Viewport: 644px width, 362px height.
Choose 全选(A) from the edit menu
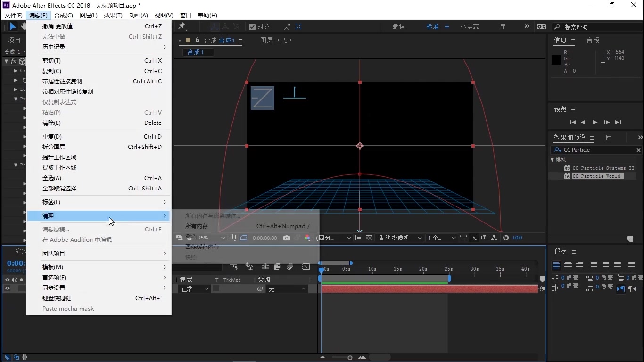[99, 178]
